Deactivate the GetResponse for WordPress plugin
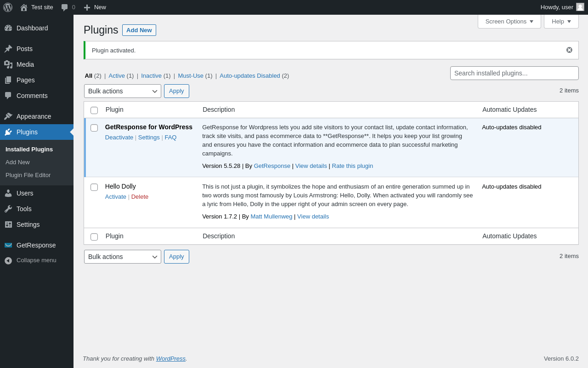 click(119, 138)
